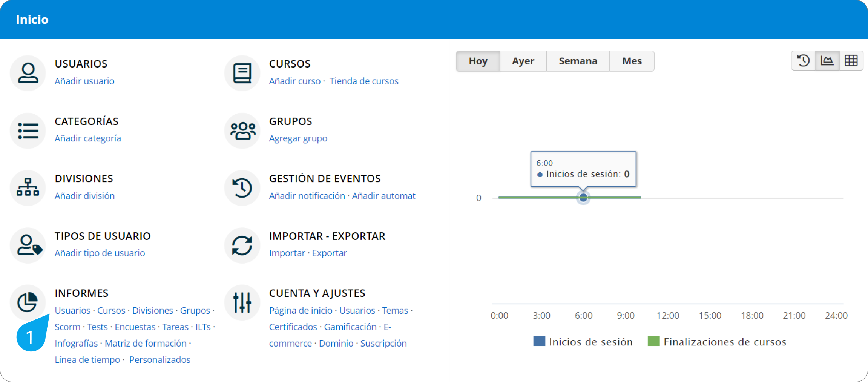Open the IMPORTAR - EXPORTAR heading
Screen dimensions: 868x382
(327, 236)
